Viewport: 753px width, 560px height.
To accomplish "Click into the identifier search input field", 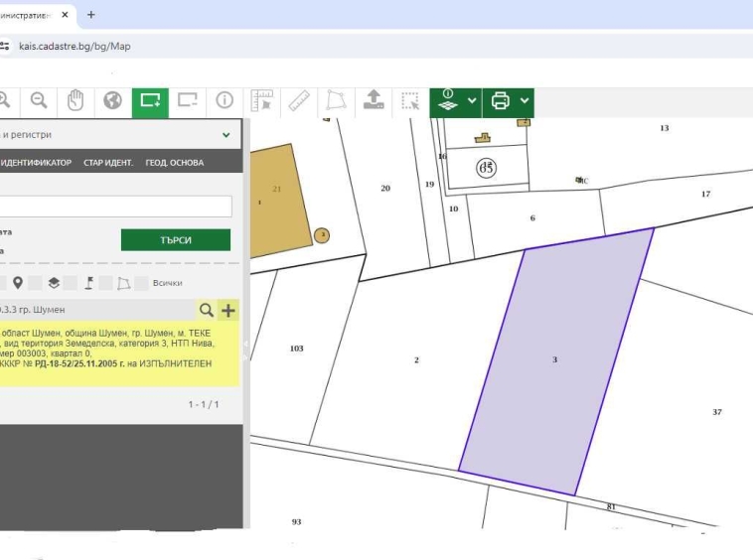I will (x=116, y=207).
